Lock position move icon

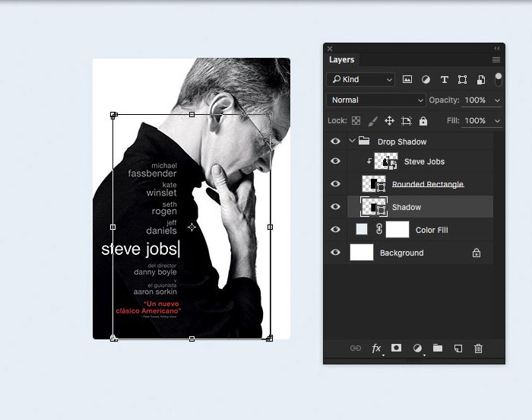(x=389, y=121)
